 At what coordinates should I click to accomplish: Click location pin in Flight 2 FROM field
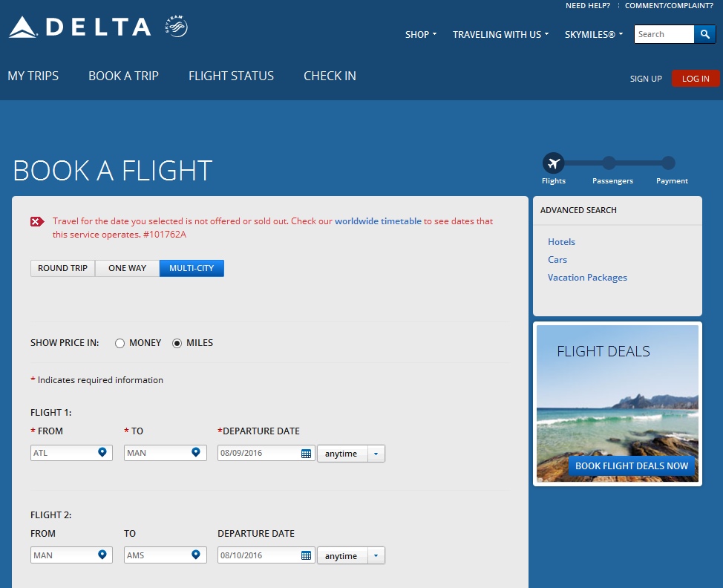tap(102, 555)
